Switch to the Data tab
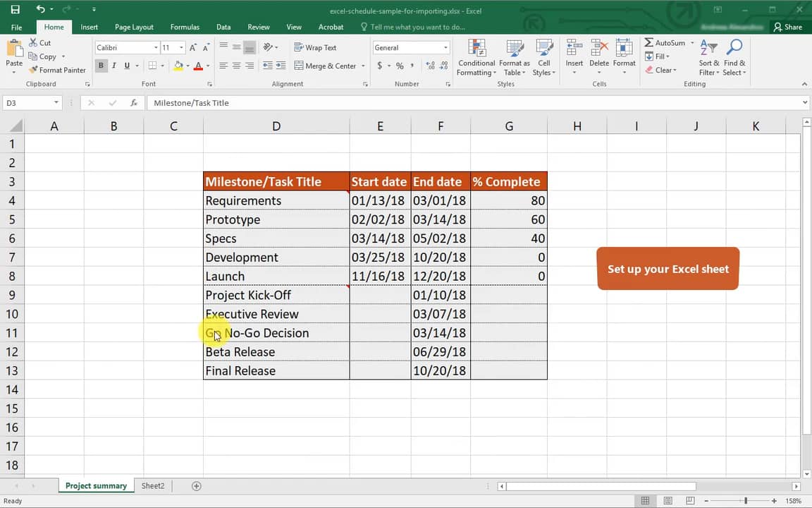 tap(223, 27)
